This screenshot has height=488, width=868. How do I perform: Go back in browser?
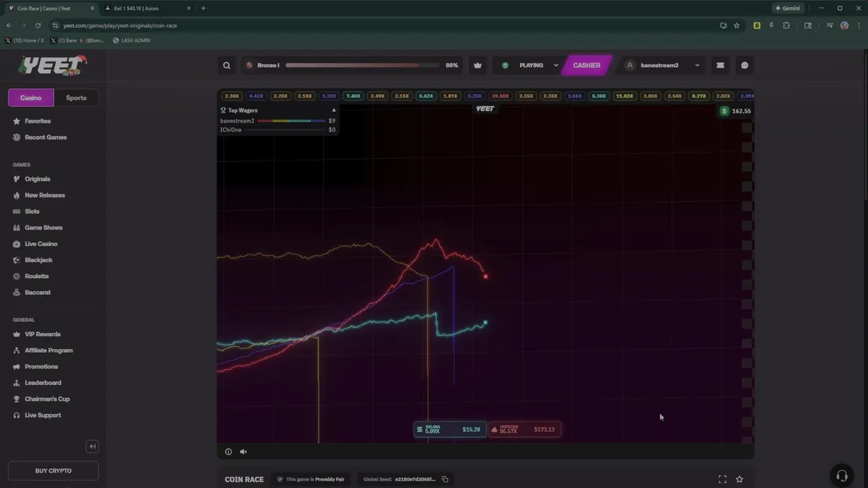tap(9, 26)
